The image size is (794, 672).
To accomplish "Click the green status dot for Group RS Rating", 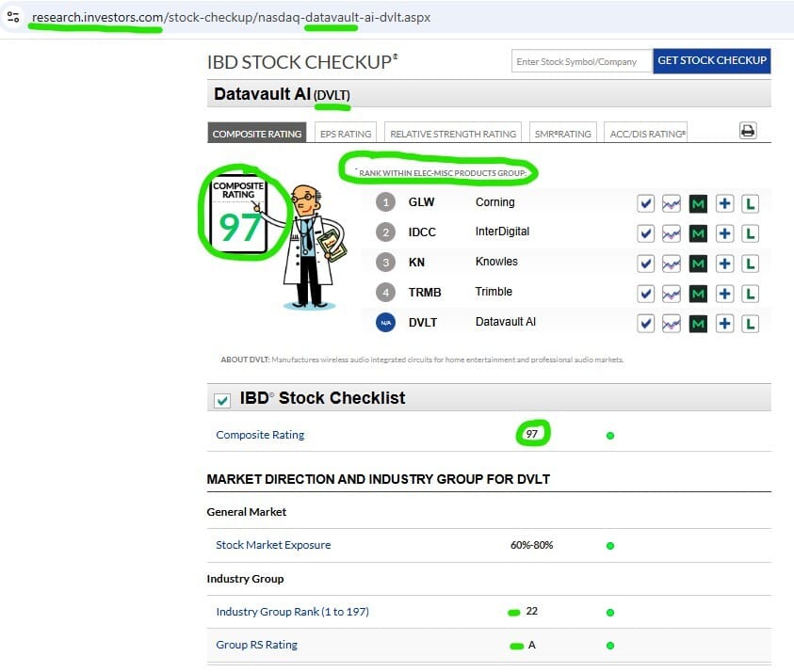I will 610,646.
